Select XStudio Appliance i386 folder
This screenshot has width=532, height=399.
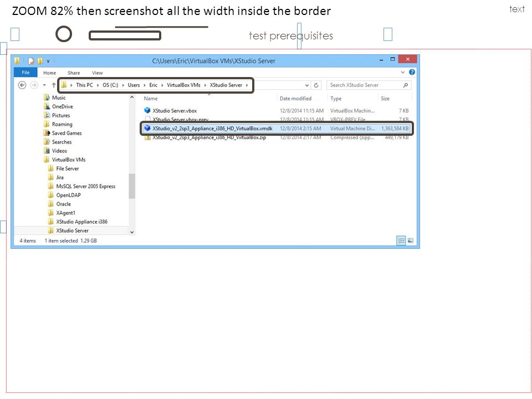(x=82, y=222)
